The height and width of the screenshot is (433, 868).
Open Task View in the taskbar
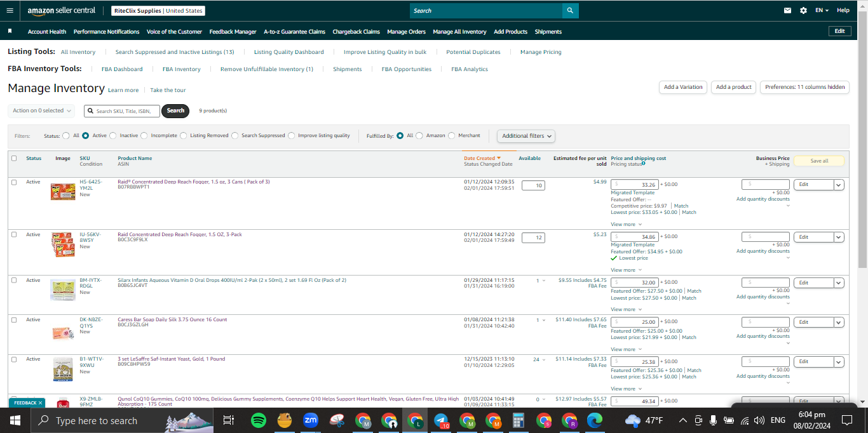point(229,420)
